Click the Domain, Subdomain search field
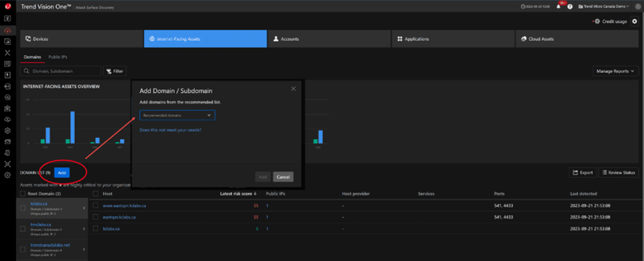This screenshot has height=261, width=644. [60, 71]
